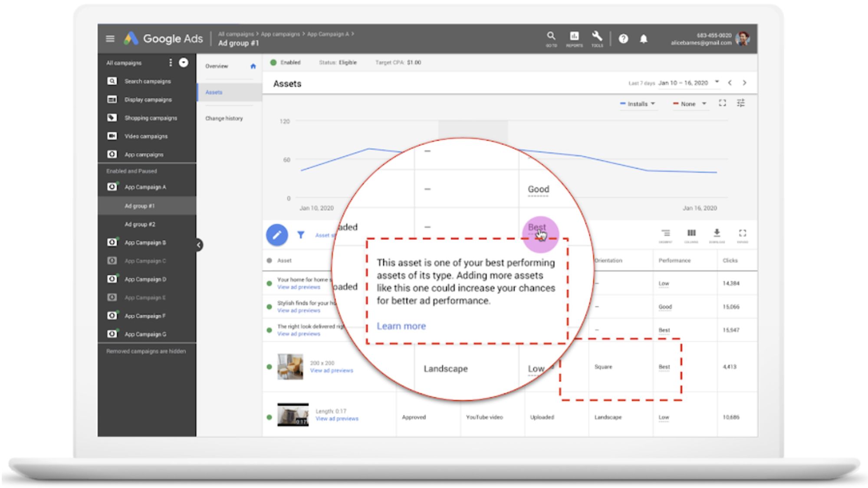Open notifications with the bell icon
The width and height of the screenshot is (868, 488).
[644, 39]
